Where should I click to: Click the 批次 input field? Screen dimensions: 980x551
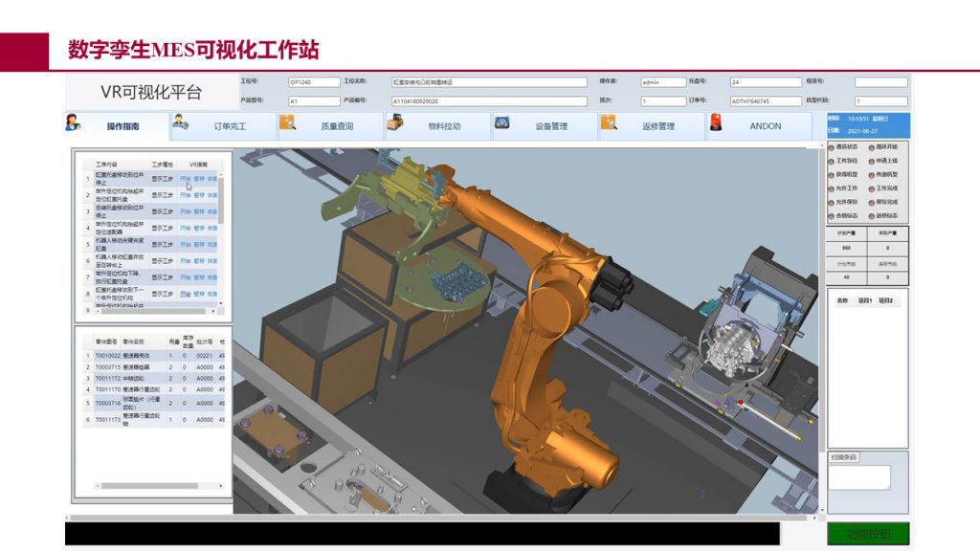point(663,100)
